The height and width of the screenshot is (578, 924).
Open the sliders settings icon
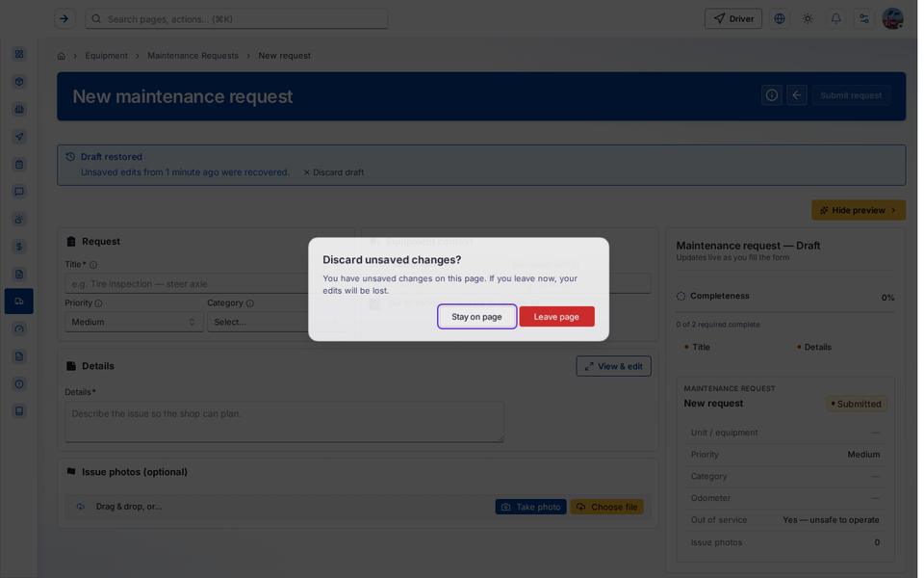[864, 19]
